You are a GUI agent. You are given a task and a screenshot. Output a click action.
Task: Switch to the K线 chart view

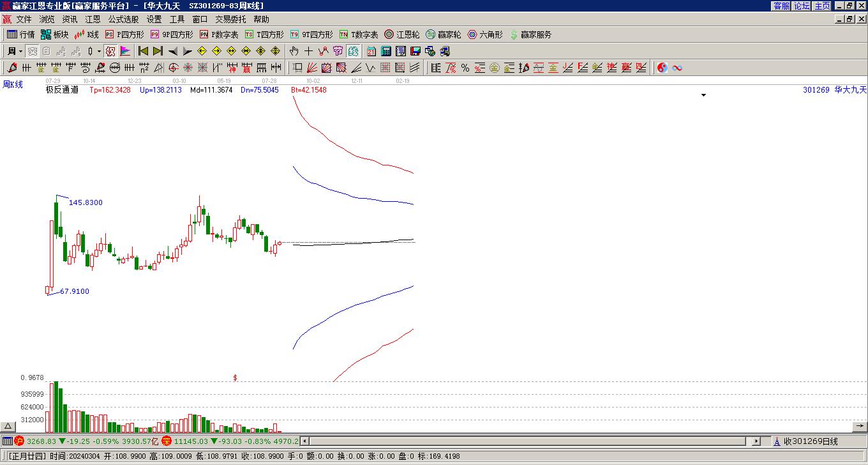[87, 34]
